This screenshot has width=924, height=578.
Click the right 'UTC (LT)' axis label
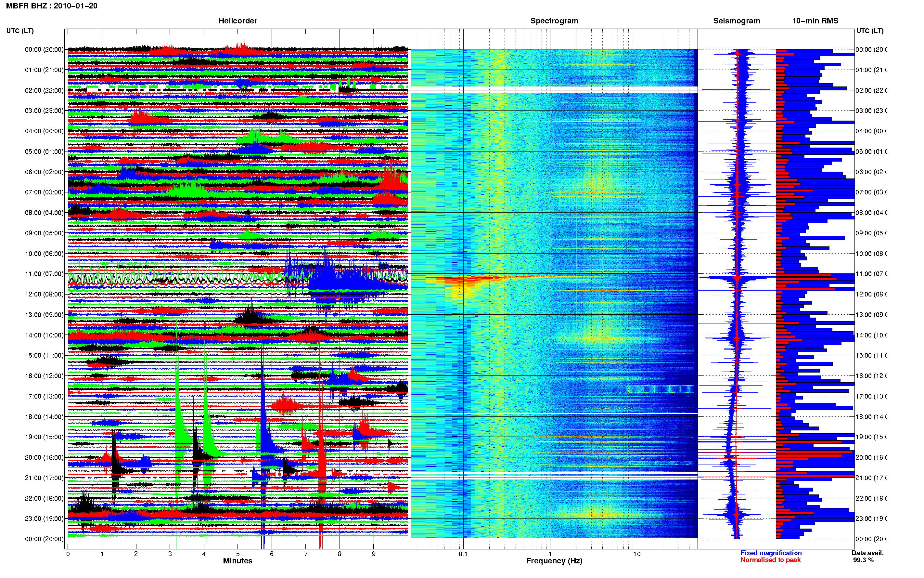[x=870, y=31]
